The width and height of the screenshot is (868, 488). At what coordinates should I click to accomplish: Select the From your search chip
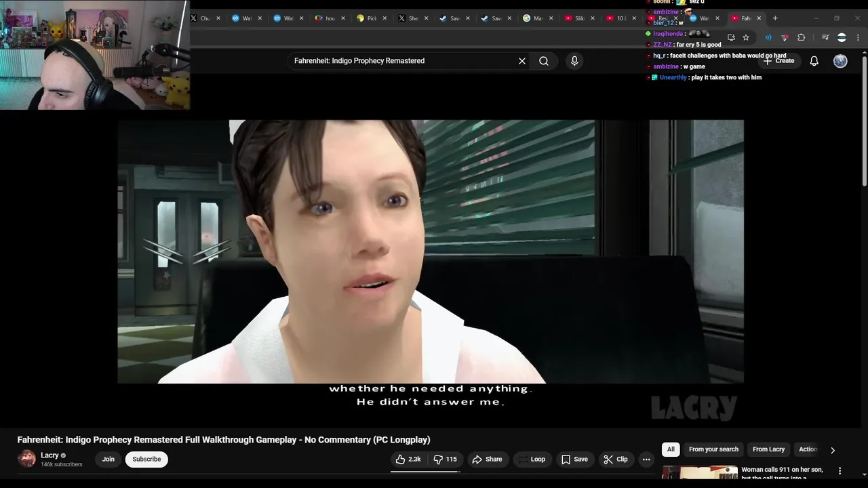coord(713,449)
